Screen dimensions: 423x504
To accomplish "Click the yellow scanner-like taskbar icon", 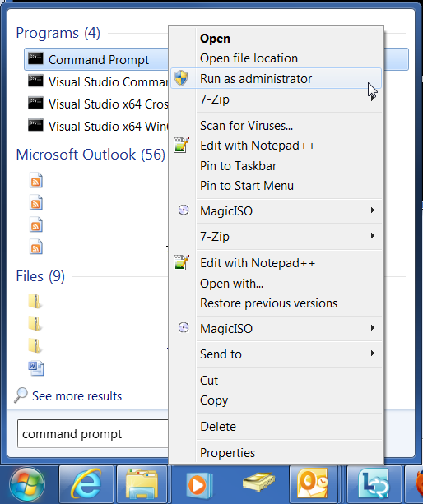I will (259, 482).
